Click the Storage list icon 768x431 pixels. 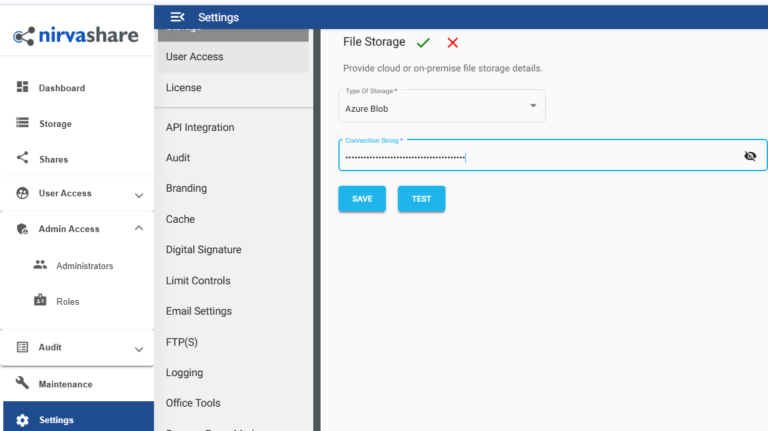tap(23, 122)
